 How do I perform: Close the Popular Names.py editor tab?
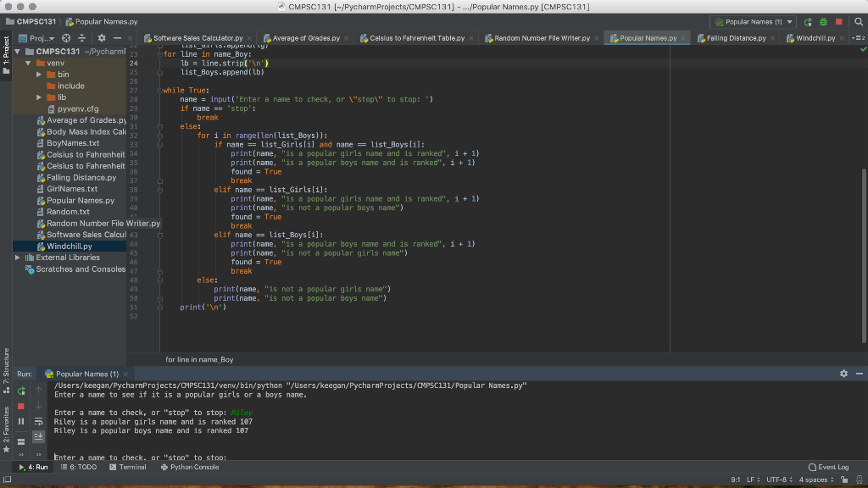[x=683, y=39]
